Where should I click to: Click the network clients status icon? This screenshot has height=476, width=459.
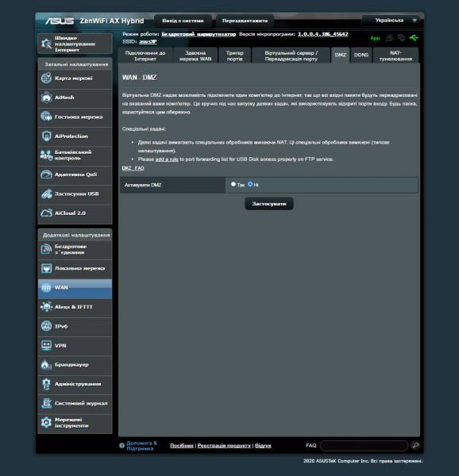pos(401,38)
